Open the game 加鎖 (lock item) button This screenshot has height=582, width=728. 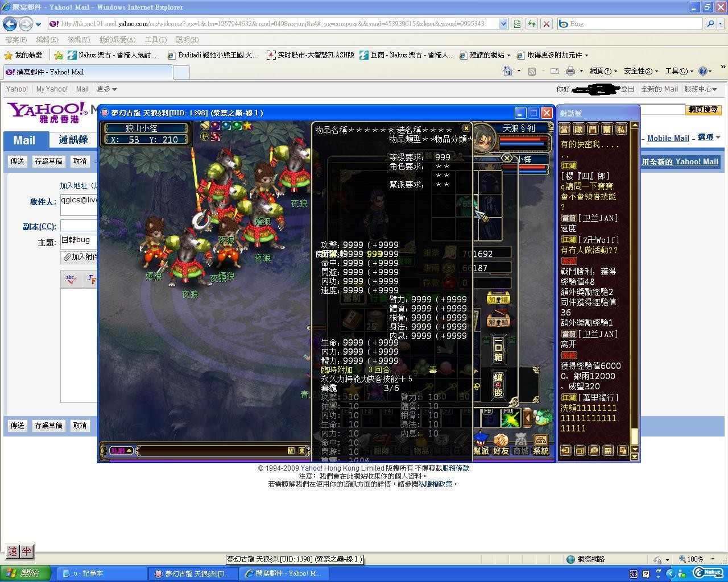click(498, 299)
